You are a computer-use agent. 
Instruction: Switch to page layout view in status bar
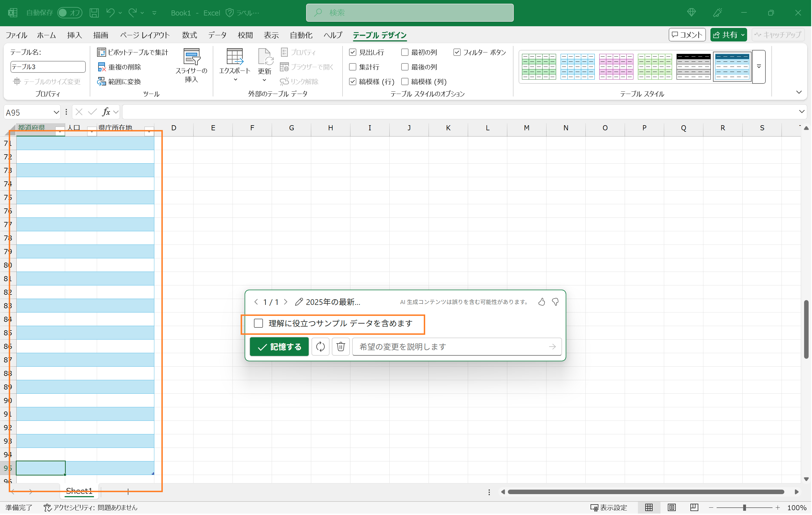pyautogui.click(x=671, y=508)
